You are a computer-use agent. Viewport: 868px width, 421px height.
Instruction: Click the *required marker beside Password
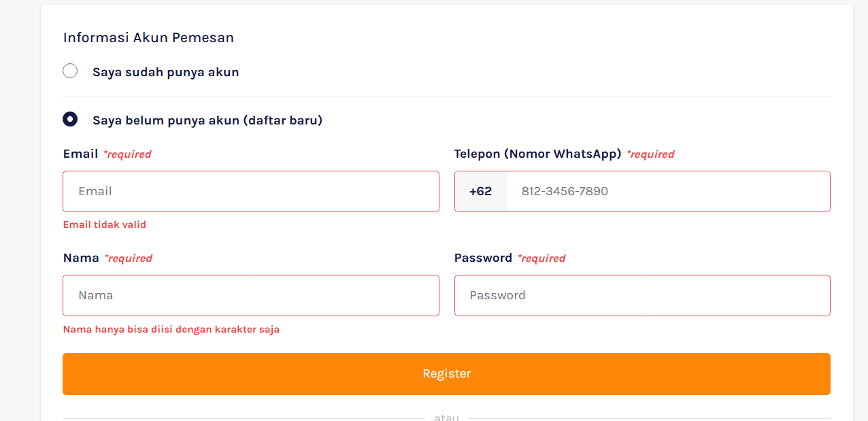pyautogui.click(x=541, y=258)
